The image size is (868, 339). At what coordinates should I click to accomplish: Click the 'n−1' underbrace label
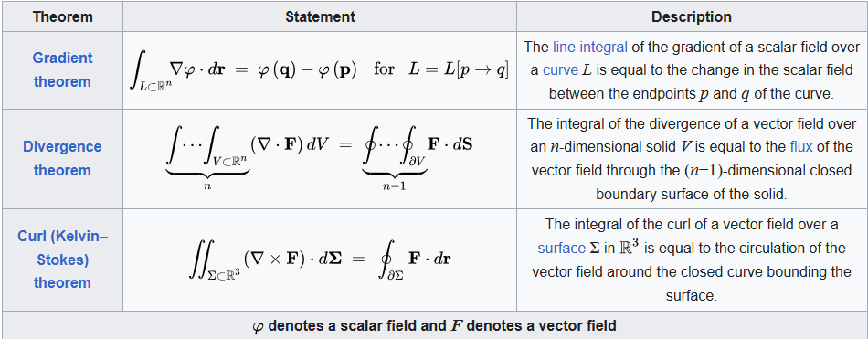tap(394, 186)
